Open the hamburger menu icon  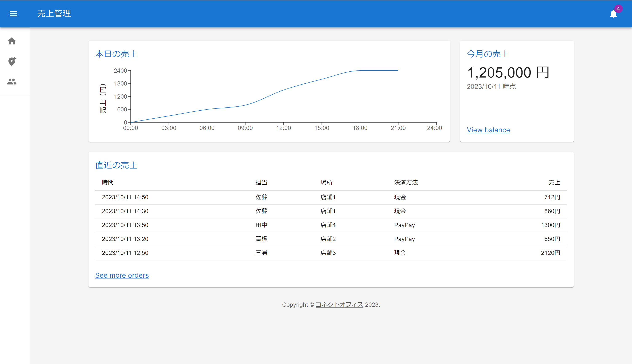[x=13, y=13]
